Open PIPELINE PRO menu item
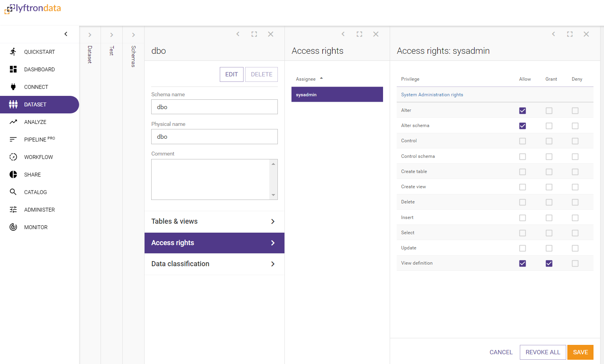Image resolution: width=604 pixels, height=364 pixels. (x=39, y=140)
